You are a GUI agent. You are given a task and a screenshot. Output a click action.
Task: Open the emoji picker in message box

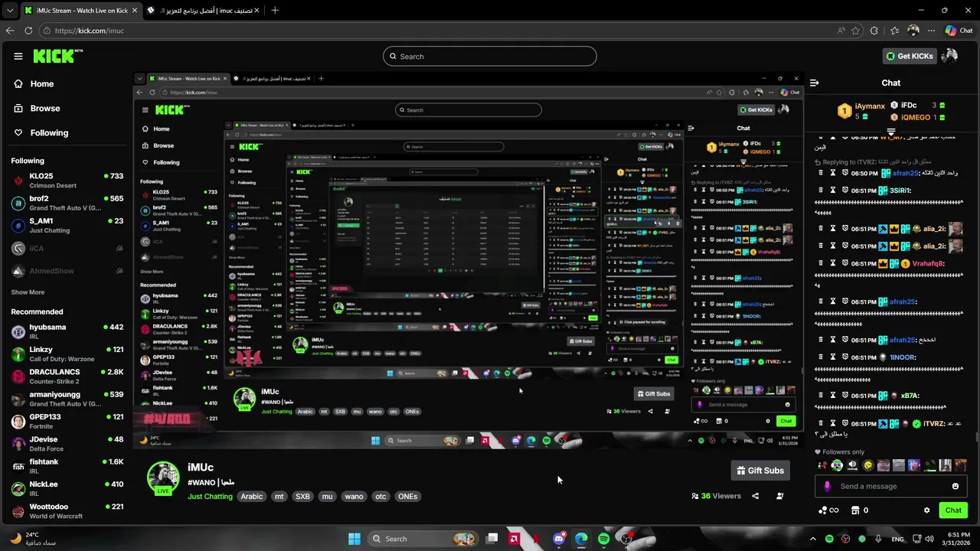click(955, 486)
